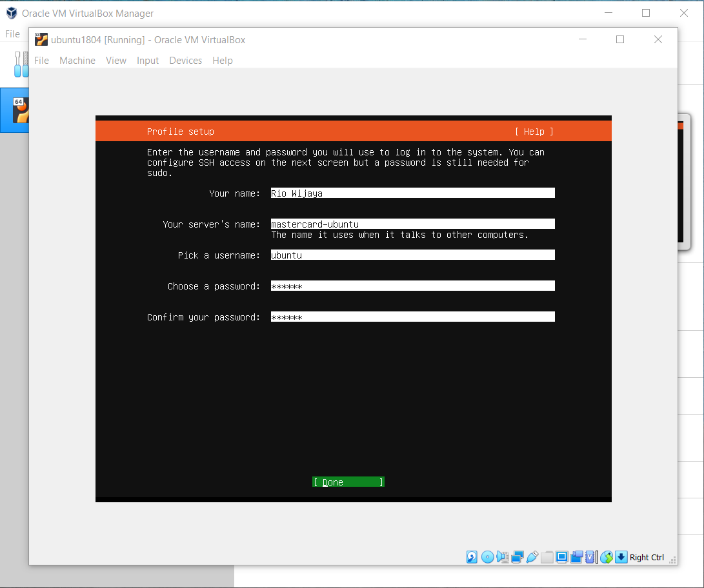
Task: Open the Machine menu
Action: [x=77, y=61]
